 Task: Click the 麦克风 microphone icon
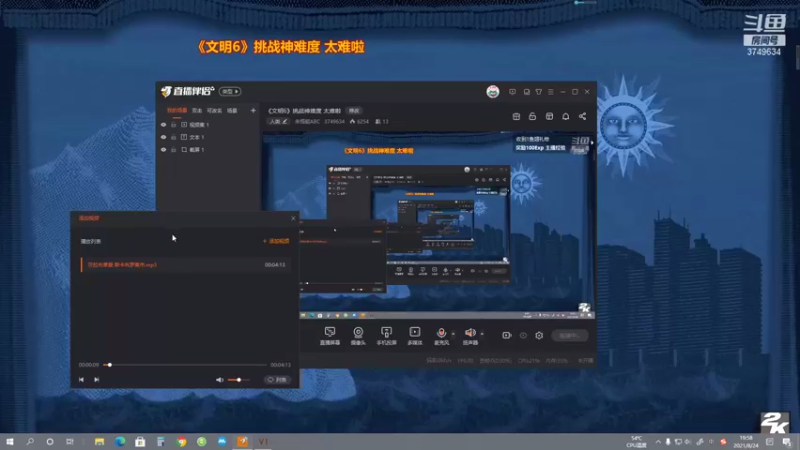click(x=441, y=333)
